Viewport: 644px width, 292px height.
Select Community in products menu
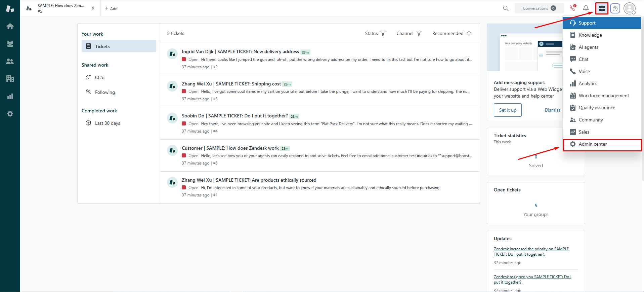click(x=602, y=120)
